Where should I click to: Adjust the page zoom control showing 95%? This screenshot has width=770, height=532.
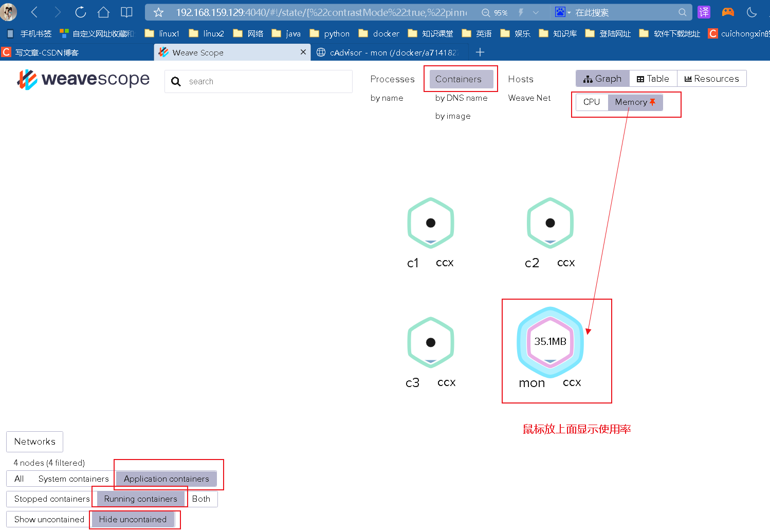click(x=493, y=12)
